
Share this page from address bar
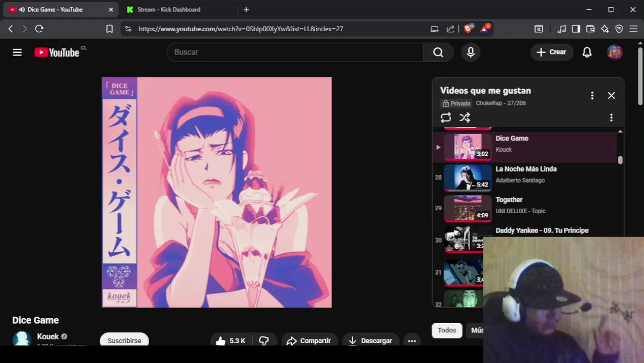pos(450,29)
